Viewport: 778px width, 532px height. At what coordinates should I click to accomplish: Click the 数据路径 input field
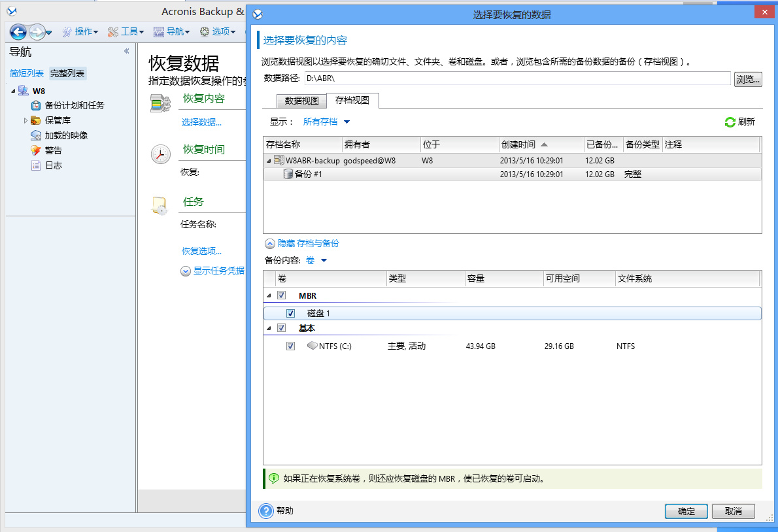click(518, 78)
